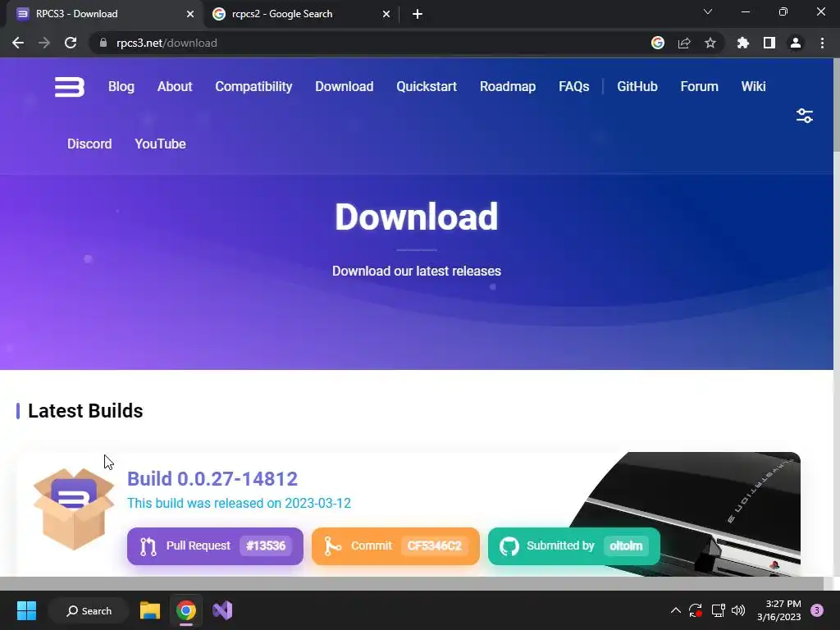Click the Submitted by oltolm button
The image size is (840, 630).
573,546
